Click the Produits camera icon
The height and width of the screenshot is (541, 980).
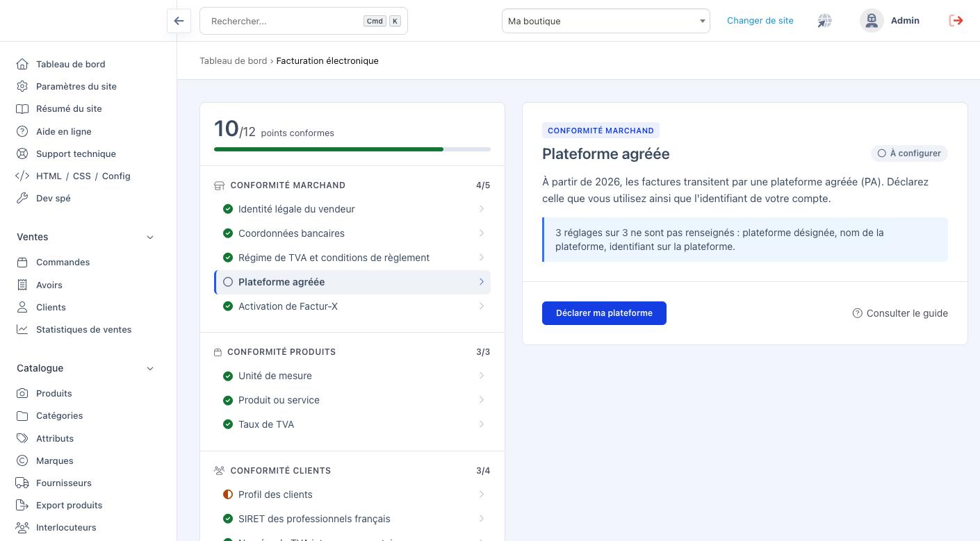click(x=23, y=393)
